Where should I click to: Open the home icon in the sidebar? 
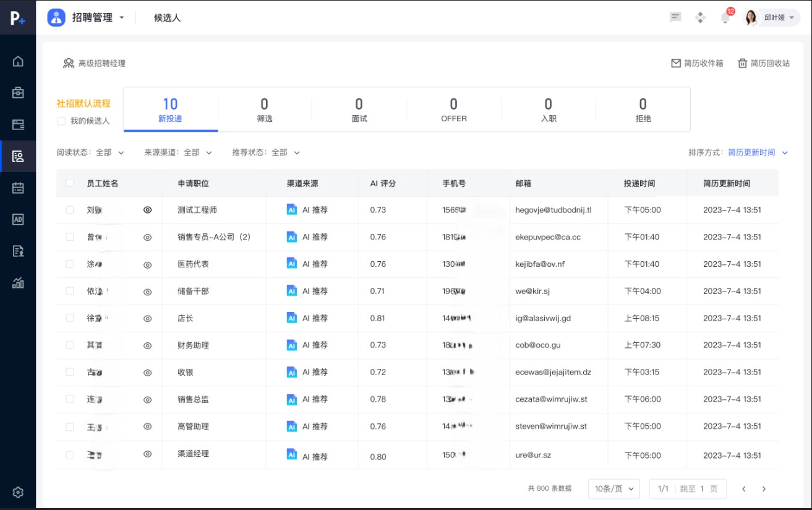click(18, 61)
